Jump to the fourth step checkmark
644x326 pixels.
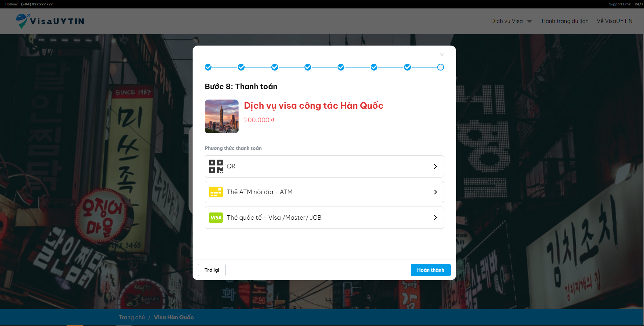[308, 67]
